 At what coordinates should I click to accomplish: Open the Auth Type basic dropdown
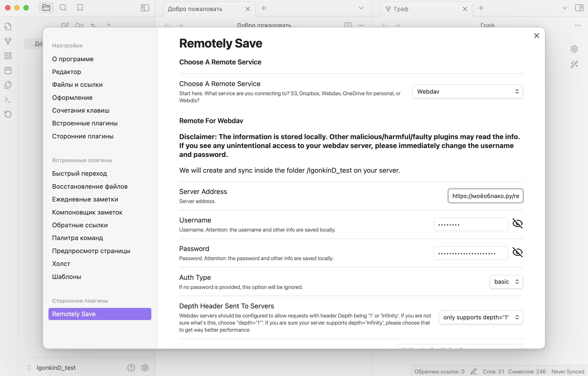506,281
